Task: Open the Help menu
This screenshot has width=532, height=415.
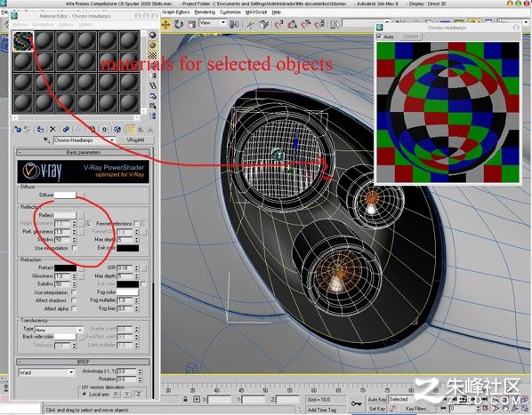Action: pos(276,12)
